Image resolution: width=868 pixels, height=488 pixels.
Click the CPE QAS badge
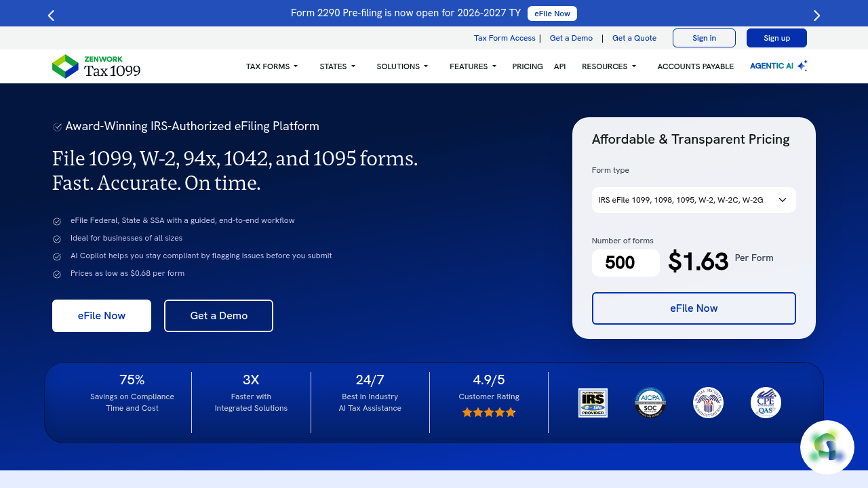coord(766,403)
